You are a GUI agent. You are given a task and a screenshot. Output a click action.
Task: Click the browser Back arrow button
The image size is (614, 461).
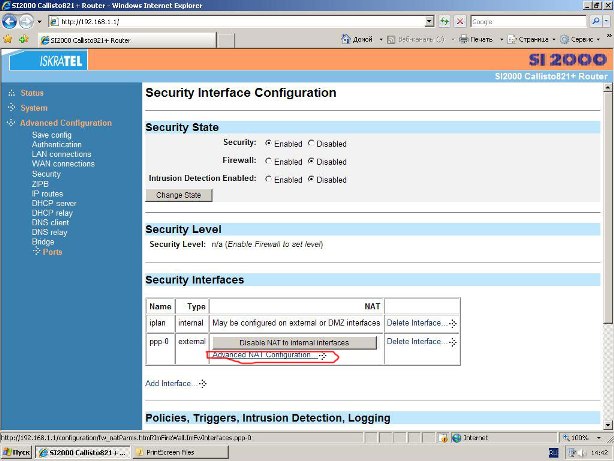9,21
